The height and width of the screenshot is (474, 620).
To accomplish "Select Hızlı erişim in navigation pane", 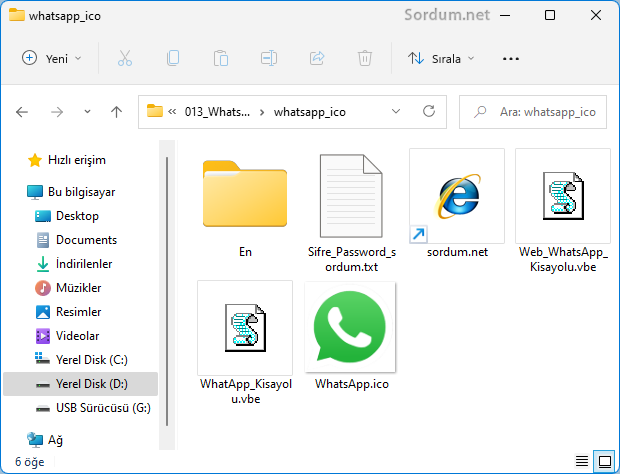I will [77, 160].
